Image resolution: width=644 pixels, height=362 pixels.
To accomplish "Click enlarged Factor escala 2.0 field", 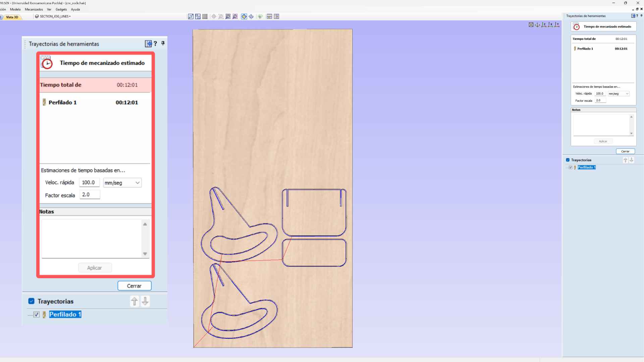I will click(90, 195).
